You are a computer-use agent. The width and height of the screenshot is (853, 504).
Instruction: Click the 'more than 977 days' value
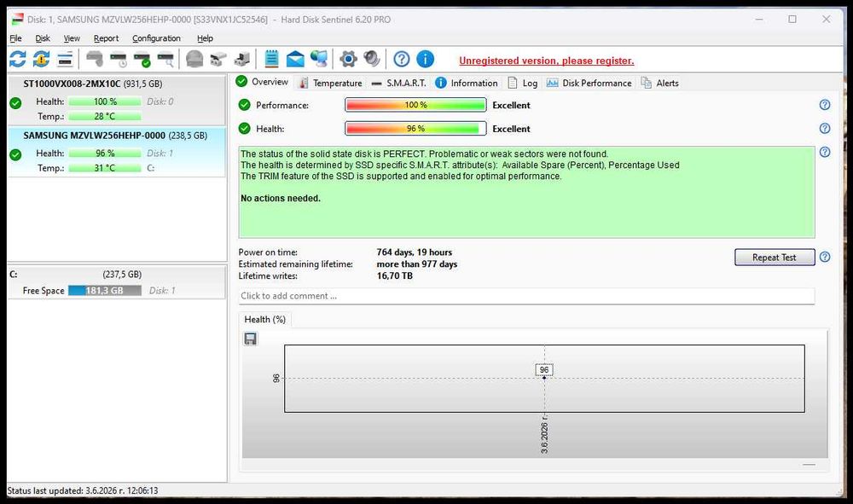click(x=417, y=264)
